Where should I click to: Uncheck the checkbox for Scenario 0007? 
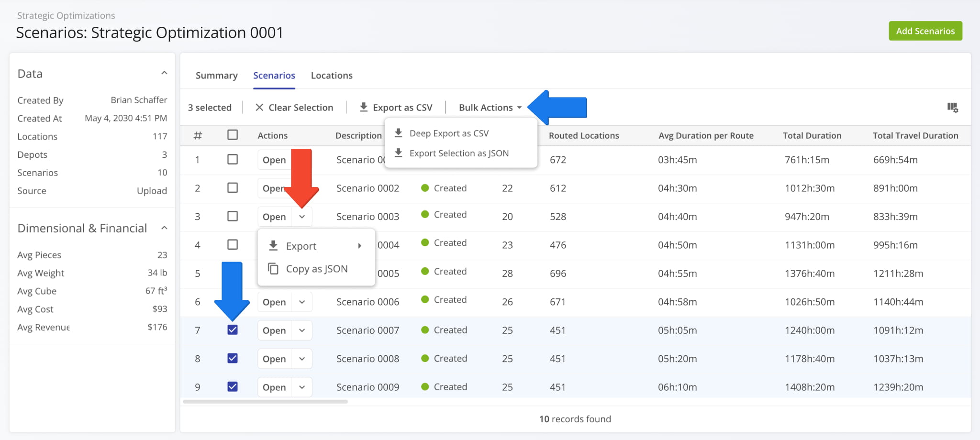pos(233,330)
